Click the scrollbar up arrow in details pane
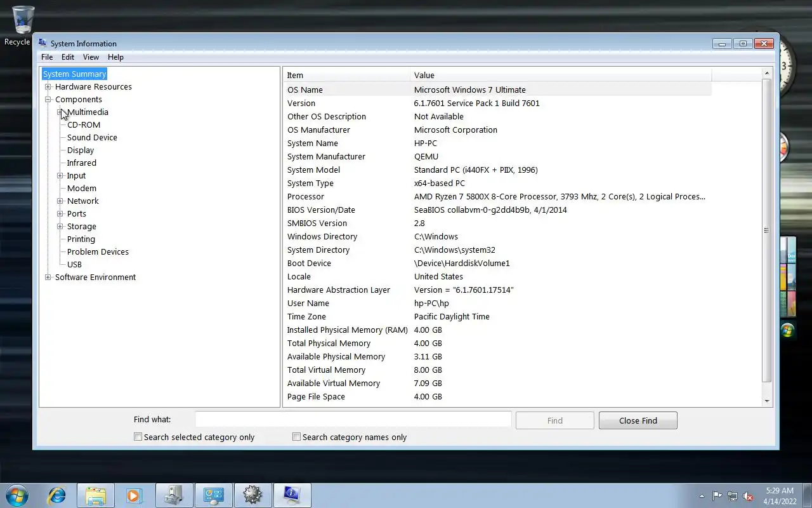 point(766,74)
